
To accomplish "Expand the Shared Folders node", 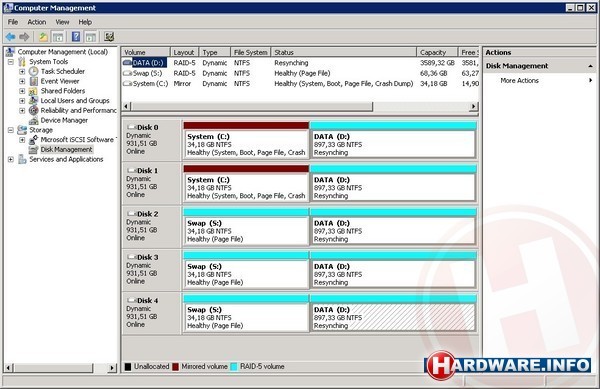I will pyautogui.click(x=22, y=91).
